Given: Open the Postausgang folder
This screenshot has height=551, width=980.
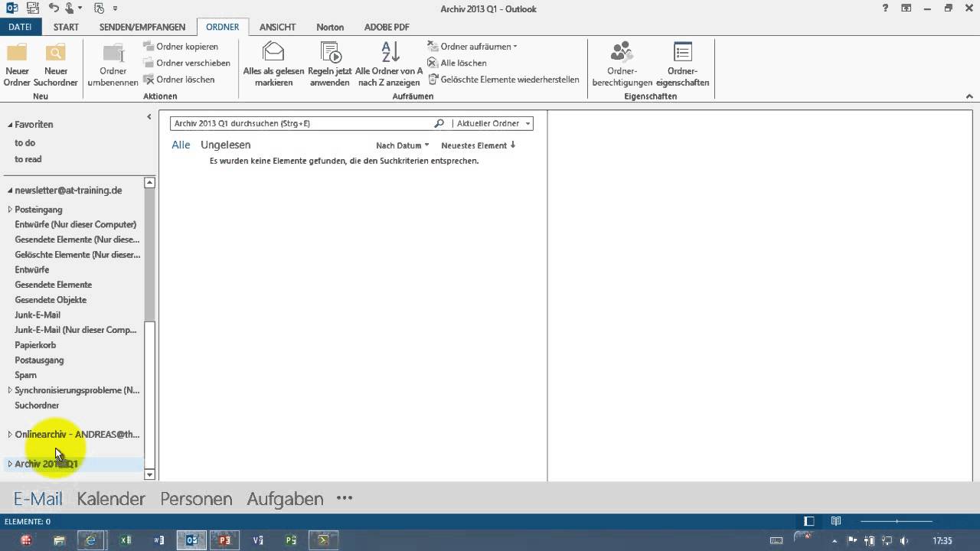Looking at the screenshot, I should pyautogui.click(x=39, y=360).
